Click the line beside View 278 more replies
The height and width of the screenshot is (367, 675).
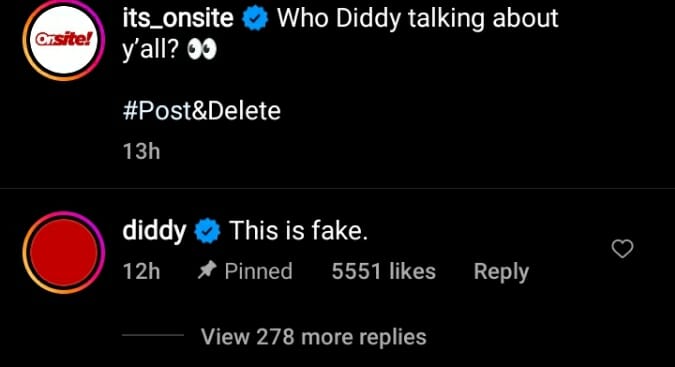pos(153,335)
